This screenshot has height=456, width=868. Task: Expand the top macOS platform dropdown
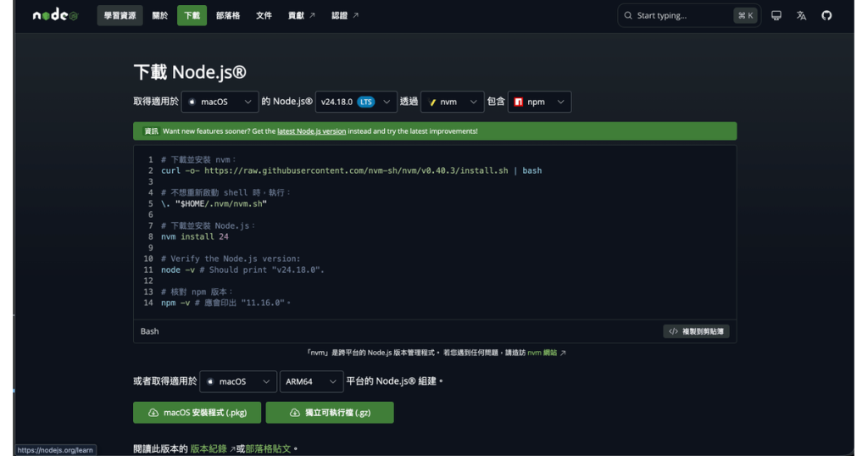220,102
